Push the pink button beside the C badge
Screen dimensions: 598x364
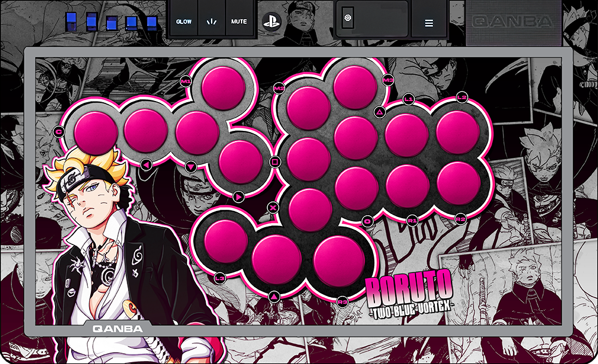click(96, 133)
